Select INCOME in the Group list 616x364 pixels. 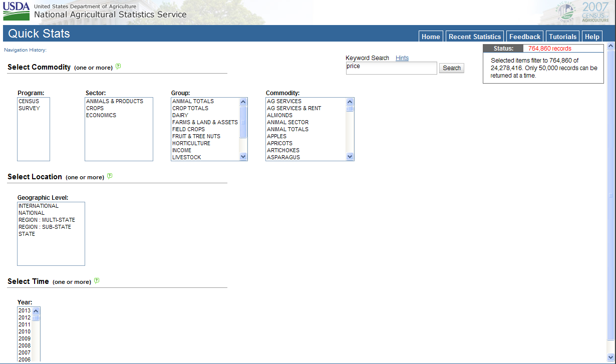205,150
